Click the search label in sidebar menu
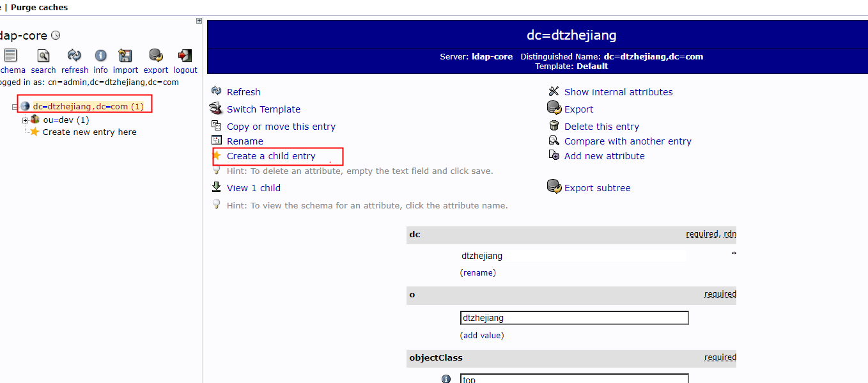This screenshot has height=383, width=868. (x=43, y=70)
